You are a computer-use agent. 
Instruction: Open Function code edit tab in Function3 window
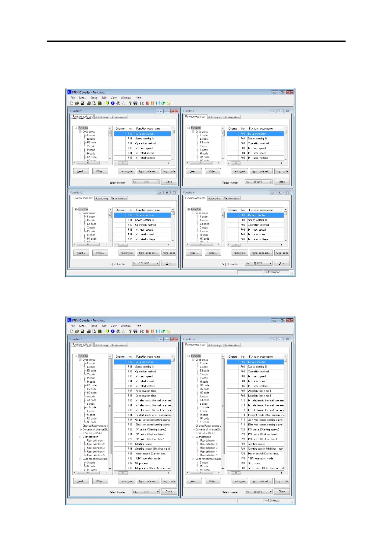[195, 117]
